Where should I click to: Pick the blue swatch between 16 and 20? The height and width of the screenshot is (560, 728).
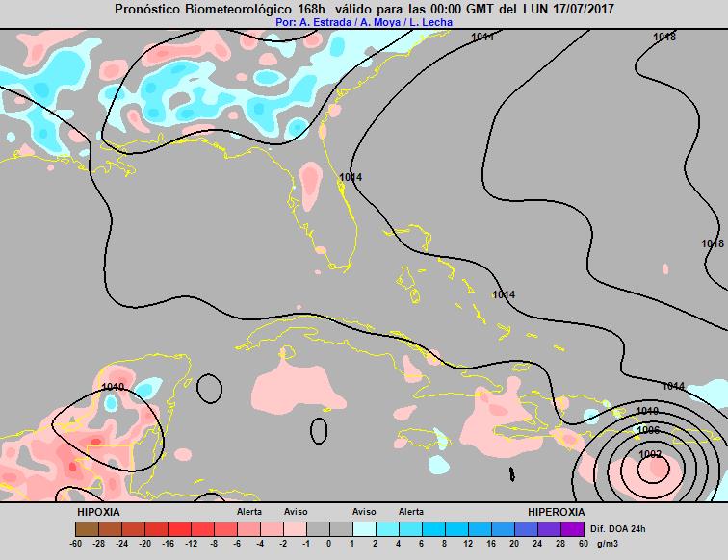coord(503,529)
